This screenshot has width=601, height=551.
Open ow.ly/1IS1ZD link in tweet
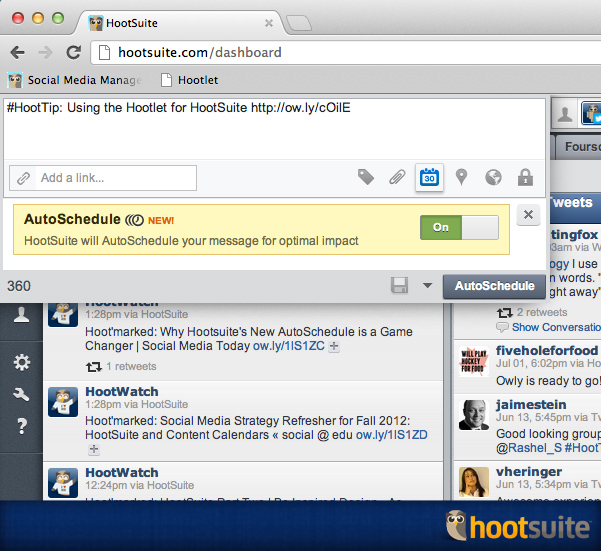click(x=391, y=435)
